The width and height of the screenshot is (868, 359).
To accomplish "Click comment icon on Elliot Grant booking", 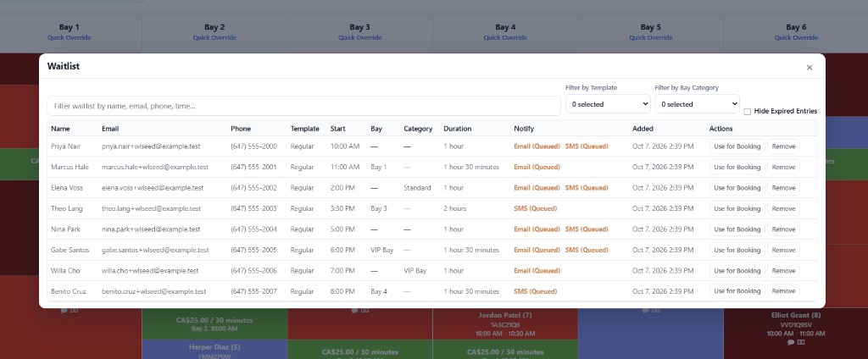I will tap(793, 342).
